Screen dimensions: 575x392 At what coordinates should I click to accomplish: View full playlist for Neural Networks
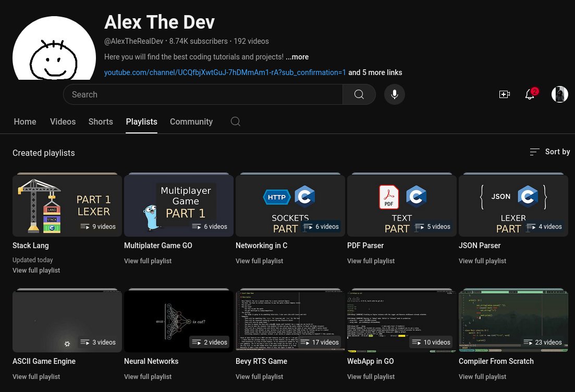pos(148,377)
